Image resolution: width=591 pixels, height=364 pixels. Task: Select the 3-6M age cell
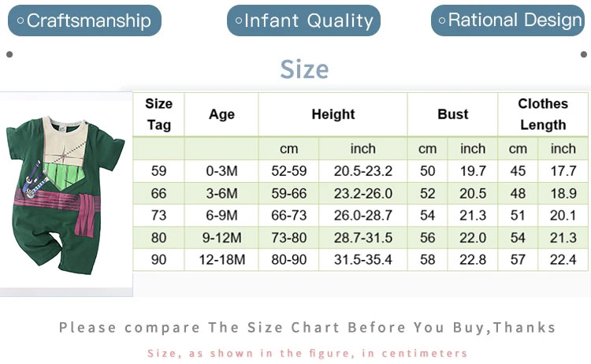(221, 193)
